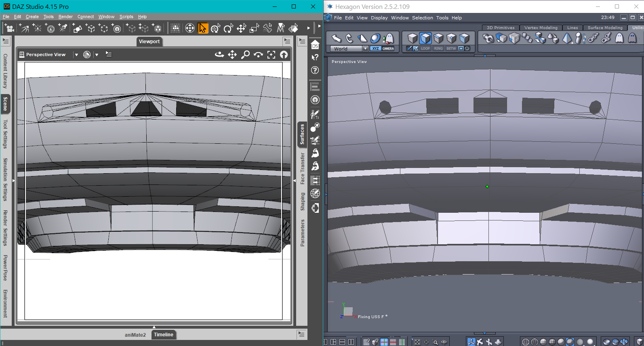This screenshot has height=346, width=644.
Task: Create new camera in DAZ Studio
Action: pos(10,28)
